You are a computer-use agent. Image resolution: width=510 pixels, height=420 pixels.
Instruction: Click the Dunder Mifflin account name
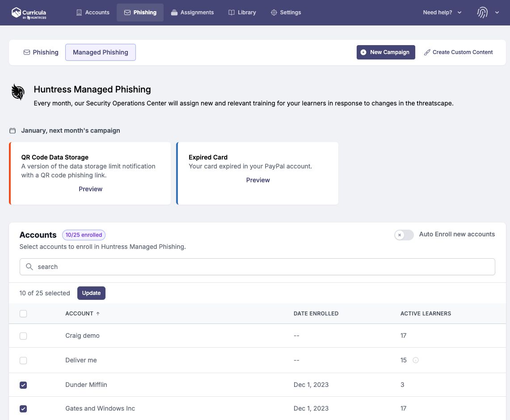(86, 385)
